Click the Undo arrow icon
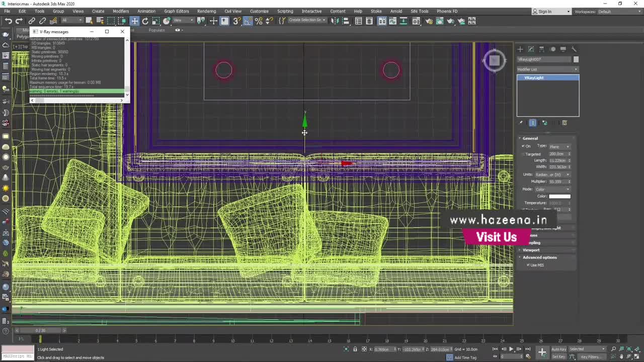644x362 pixels. [x=9, y=21]
